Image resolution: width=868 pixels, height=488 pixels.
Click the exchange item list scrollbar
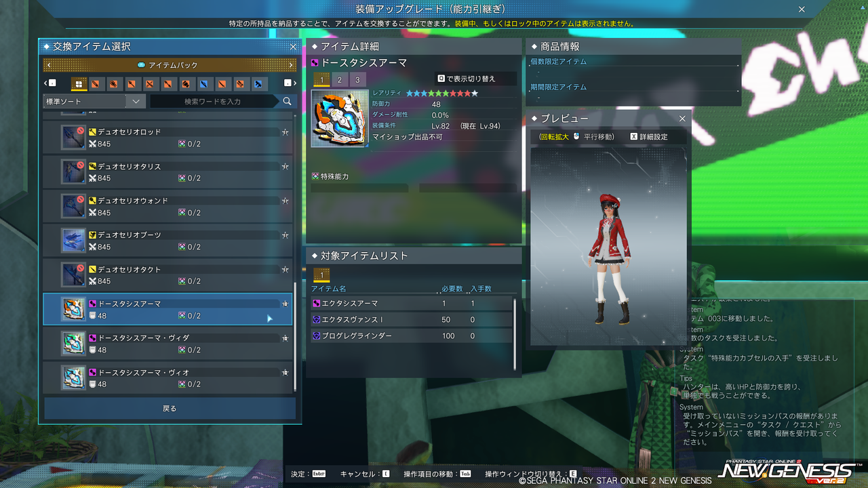tap(295, 338)
